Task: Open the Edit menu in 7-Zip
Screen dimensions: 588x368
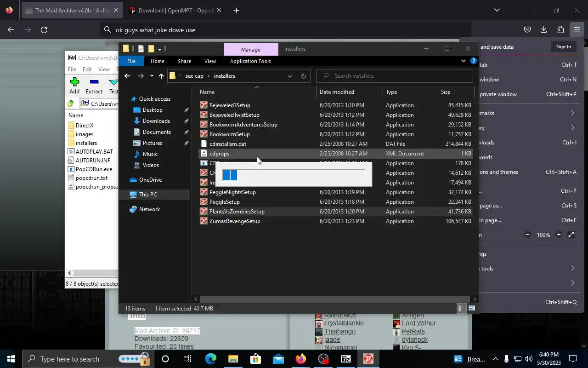Action: (x=87, y=69)
